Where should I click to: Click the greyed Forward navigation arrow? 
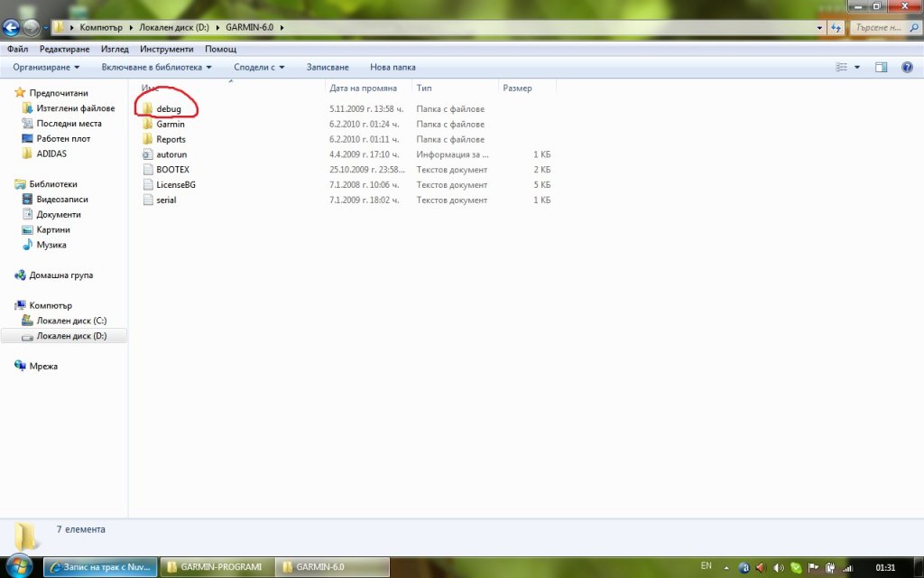[32, 27]
